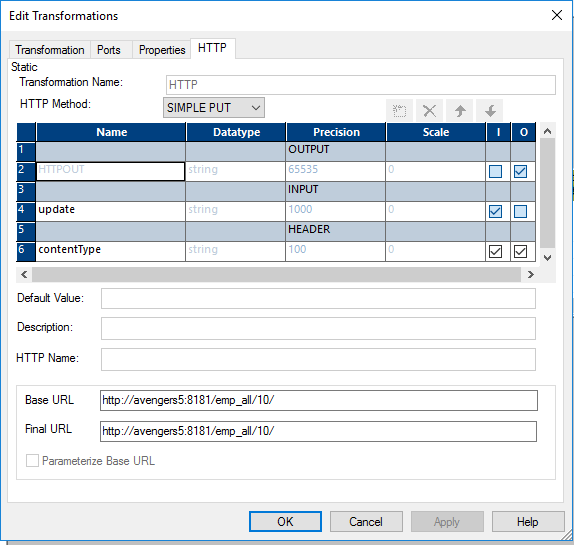574x545 pixels.
Task: Click the Datatype column header
Action: pyautogui.click(x=236, y=132)
